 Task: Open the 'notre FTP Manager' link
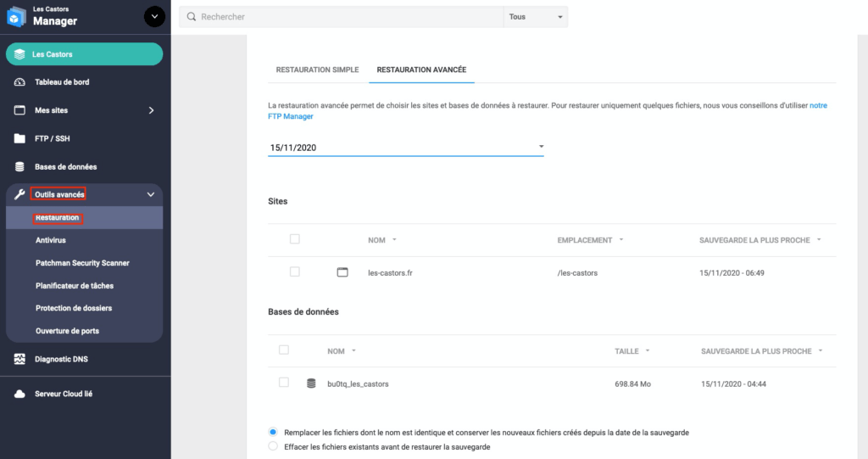tap(291, 116)
